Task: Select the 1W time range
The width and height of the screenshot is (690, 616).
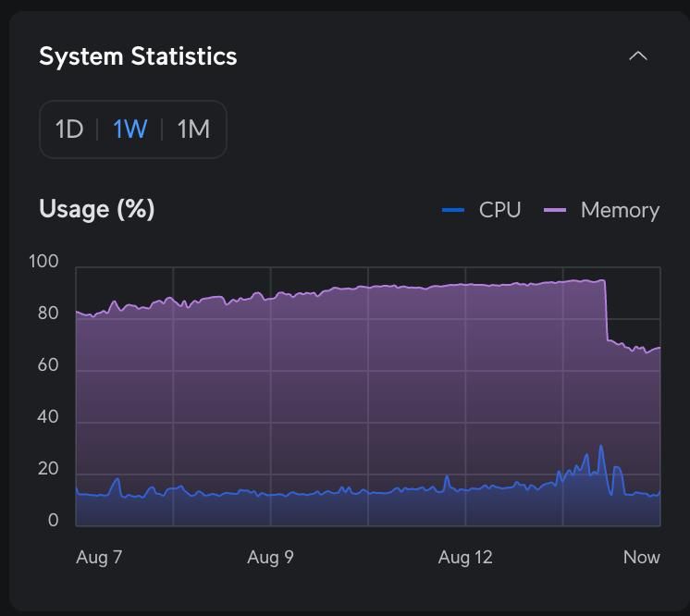Action: tap(129, 129)
